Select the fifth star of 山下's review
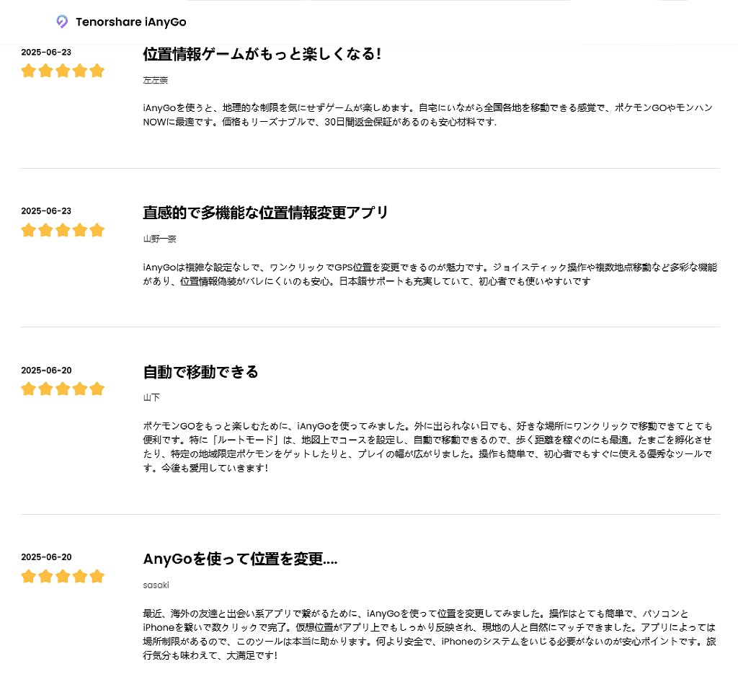The width and height of the screenshot is (738, 700). pos(97,389)
